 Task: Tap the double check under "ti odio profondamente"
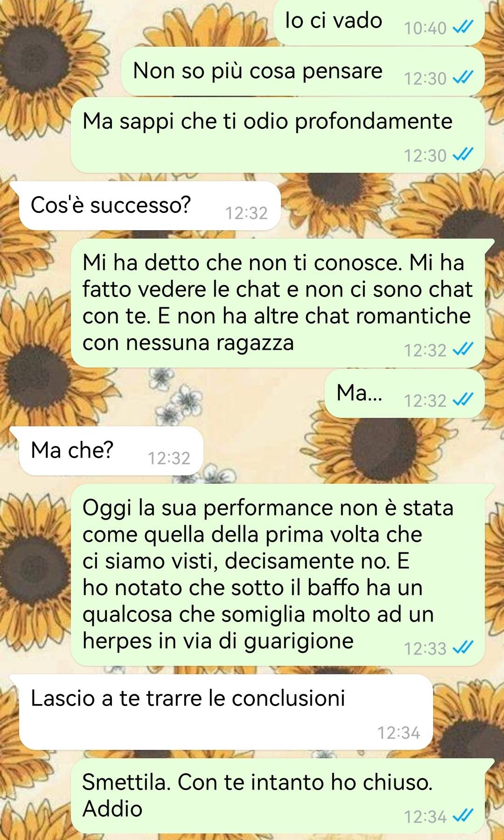coord(463,155)
